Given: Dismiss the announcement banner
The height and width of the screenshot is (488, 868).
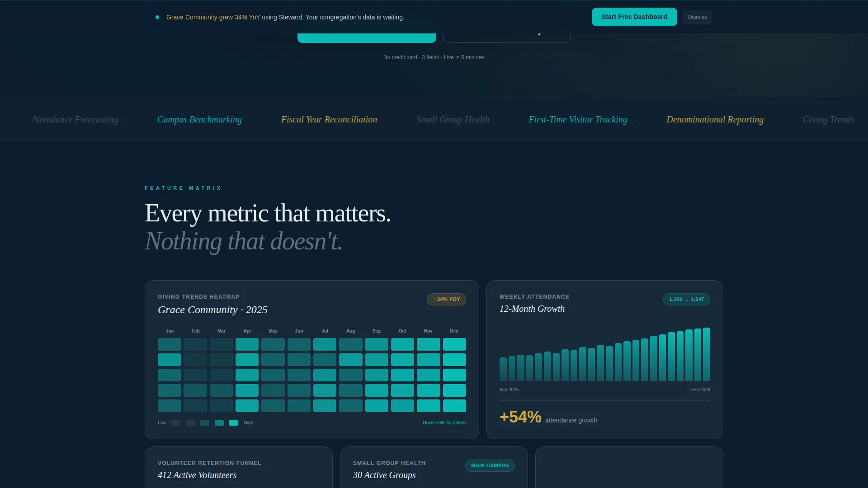Looking at the screenshot, I should point(697,17).
